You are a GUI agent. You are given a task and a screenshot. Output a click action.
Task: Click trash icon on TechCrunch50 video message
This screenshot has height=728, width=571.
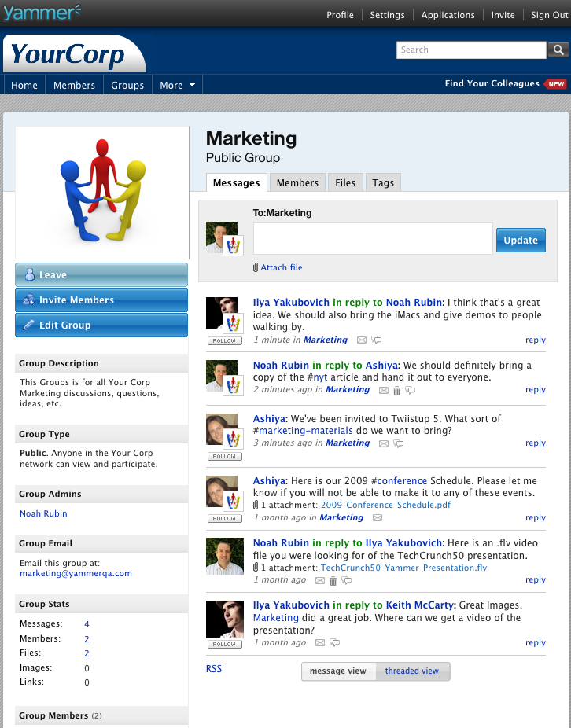pos(333,581)
